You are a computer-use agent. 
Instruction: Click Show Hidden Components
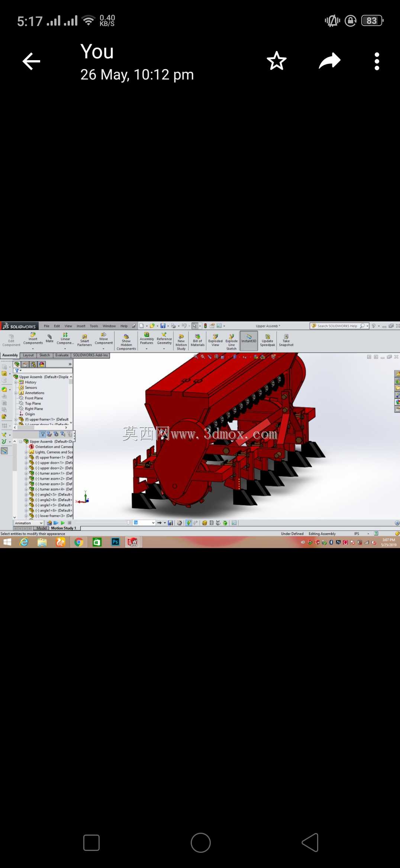[126, 342]
